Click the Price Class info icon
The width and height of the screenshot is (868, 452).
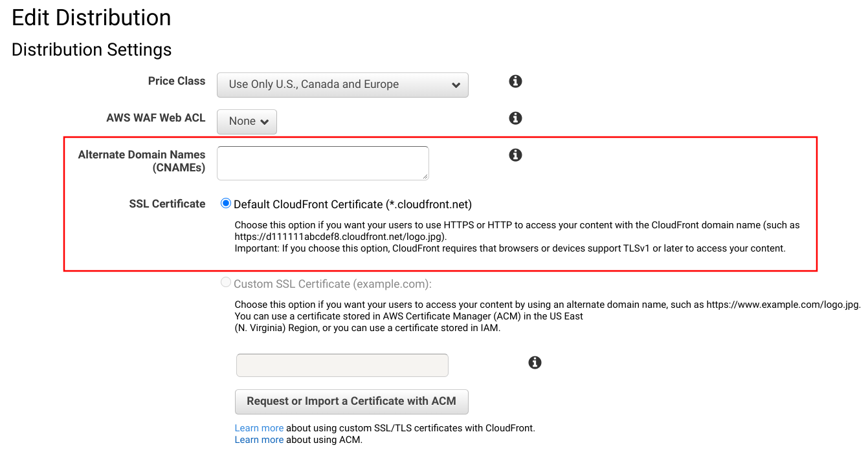click(x=515, y=81)
